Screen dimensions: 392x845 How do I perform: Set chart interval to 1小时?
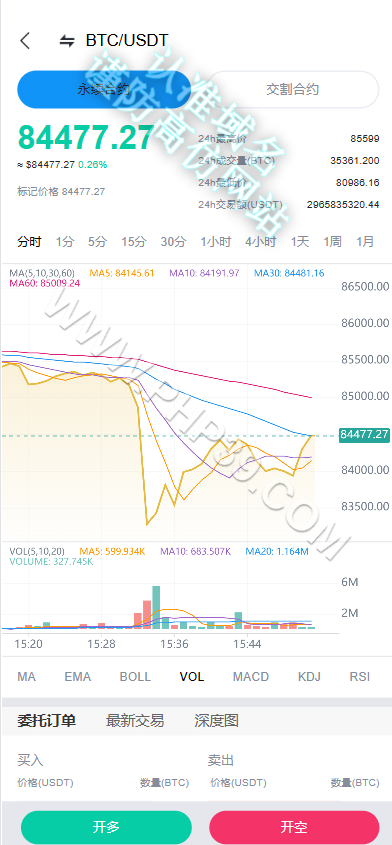pyautogui.click(x=216, y=241)
